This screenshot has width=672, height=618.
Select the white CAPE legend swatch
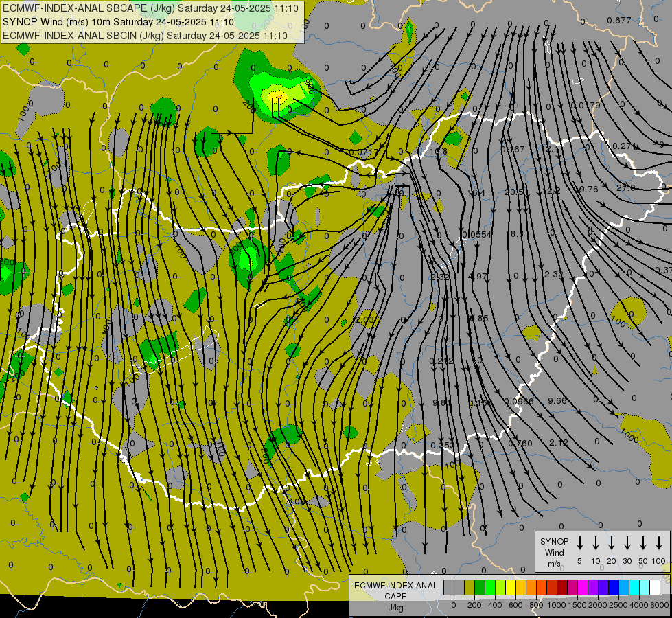click(654, 587)
